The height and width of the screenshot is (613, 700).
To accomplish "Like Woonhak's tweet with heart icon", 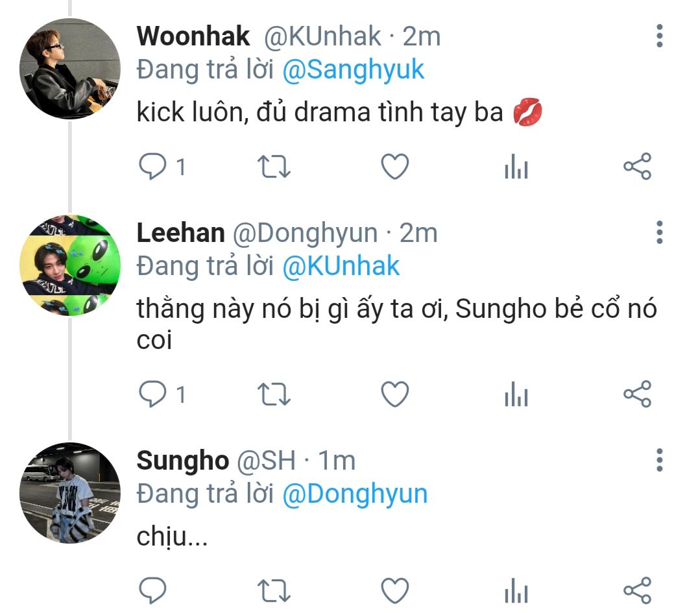I will [394, 167].
